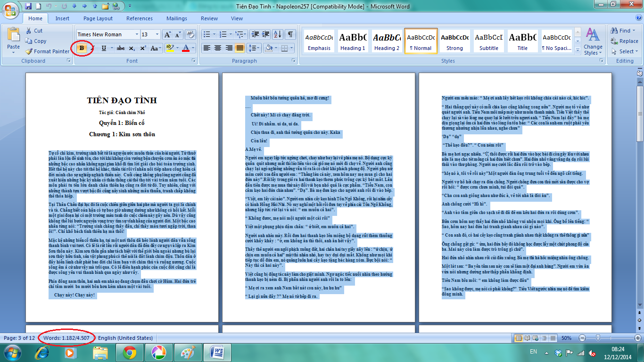The height and width of the screenshot is (362, 644).
Task: Apply superscript formatting
Action: [x=143, y=48]
